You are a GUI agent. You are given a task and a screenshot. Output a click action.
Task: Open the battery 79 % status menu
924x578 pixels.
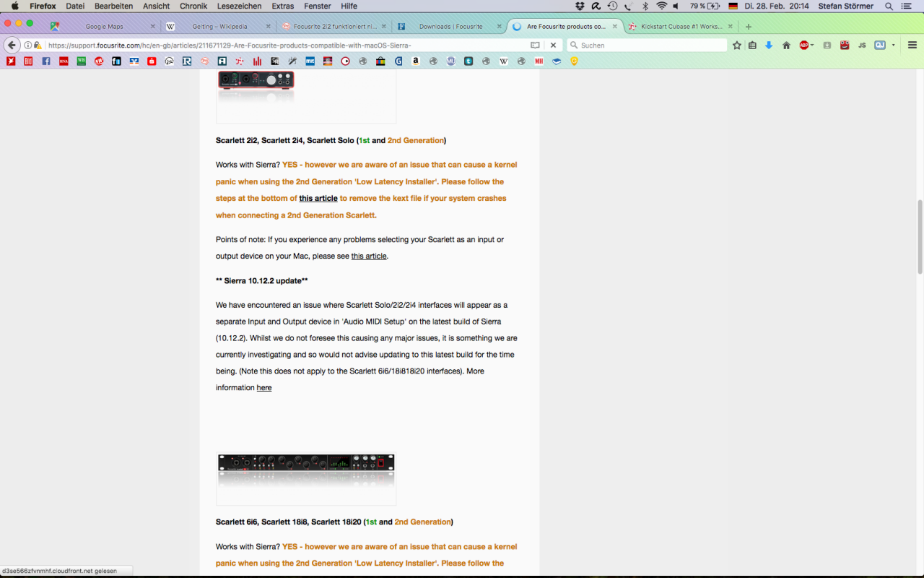pos(705,6)
